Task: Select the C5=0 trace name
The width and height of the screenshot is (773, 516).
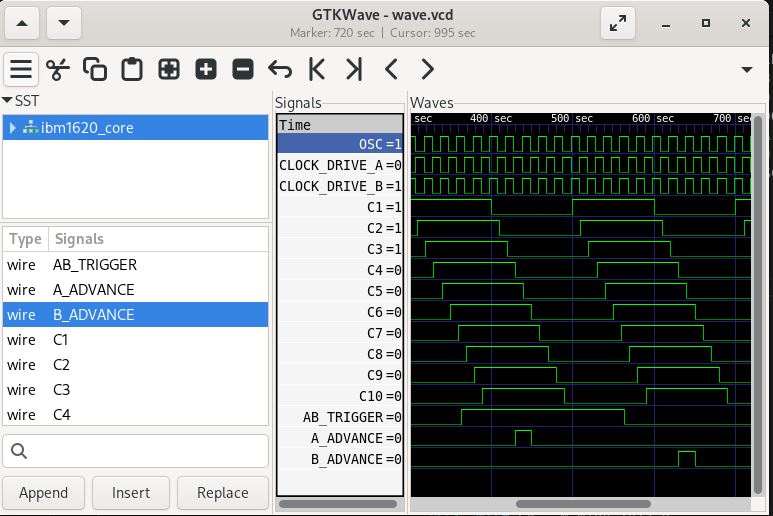Action: coord(340,291)
